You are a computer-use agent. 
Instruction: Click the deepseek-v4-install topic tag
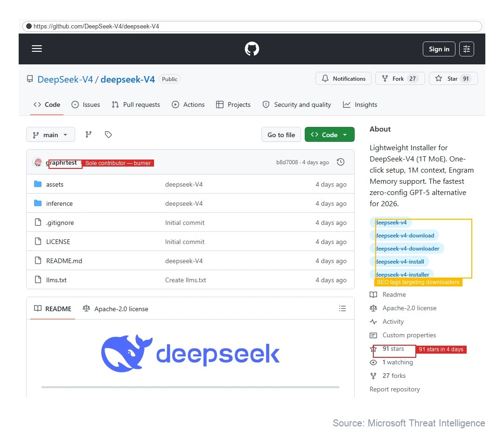click(x=399, y=262)
